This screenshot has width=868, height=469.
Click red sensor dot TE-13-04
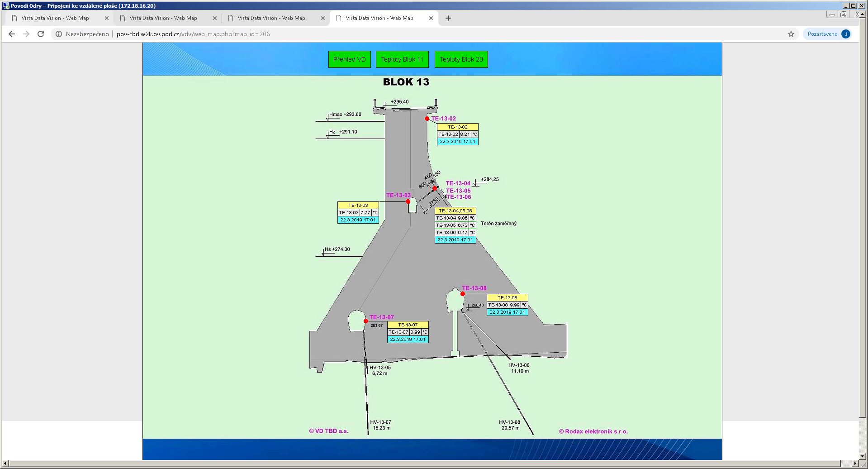tap(435, 188)
